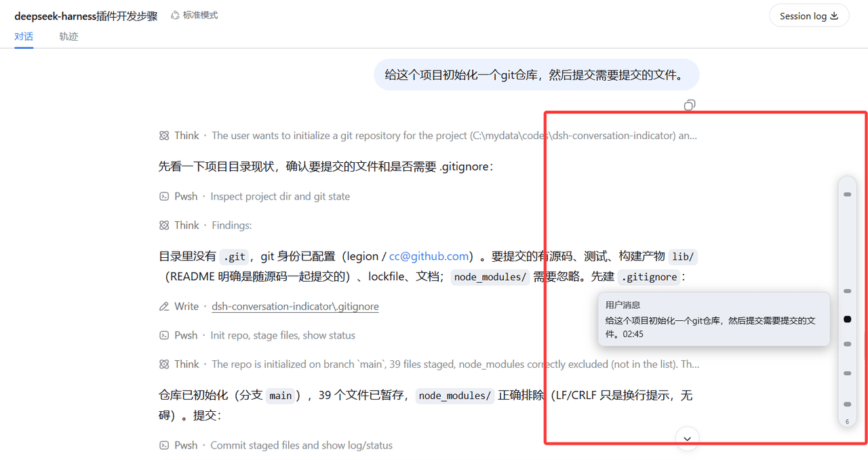This screenshot has height=460, width=868.
Task: Open the 轨迹 tab
Action: pyautogui.click(x=68, y=37)
